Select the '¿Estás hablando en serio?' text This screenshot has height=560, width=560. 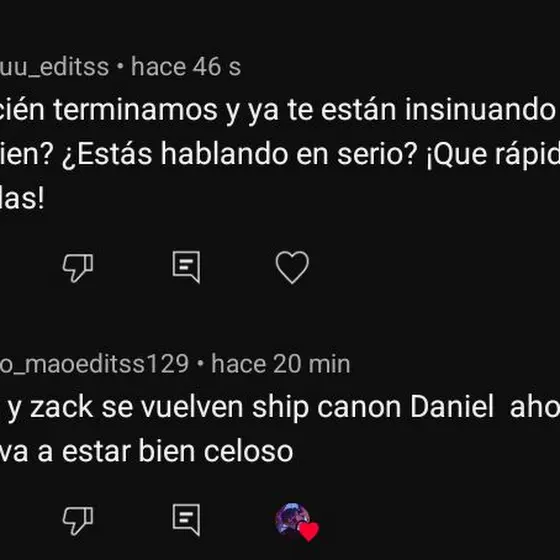[239, 155]
